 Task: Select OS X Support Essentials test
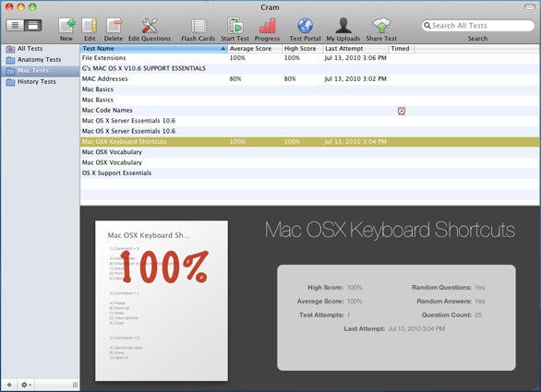(310, 173)
